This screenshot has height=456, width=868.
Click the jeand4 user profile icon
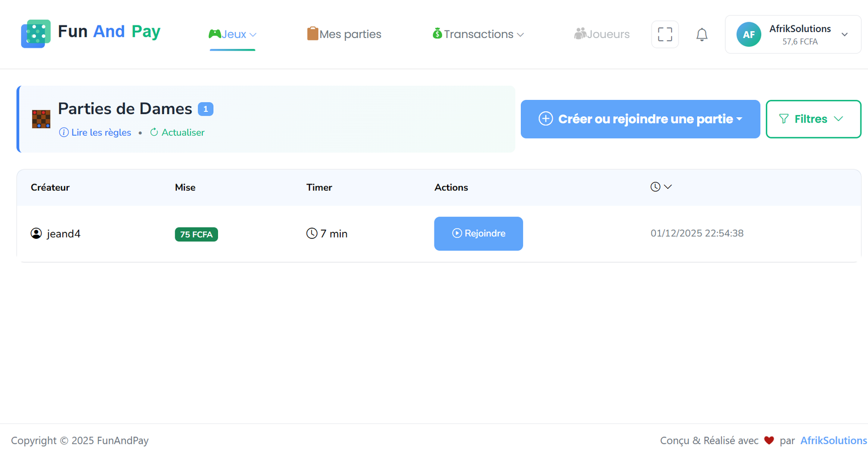(36, 233)
